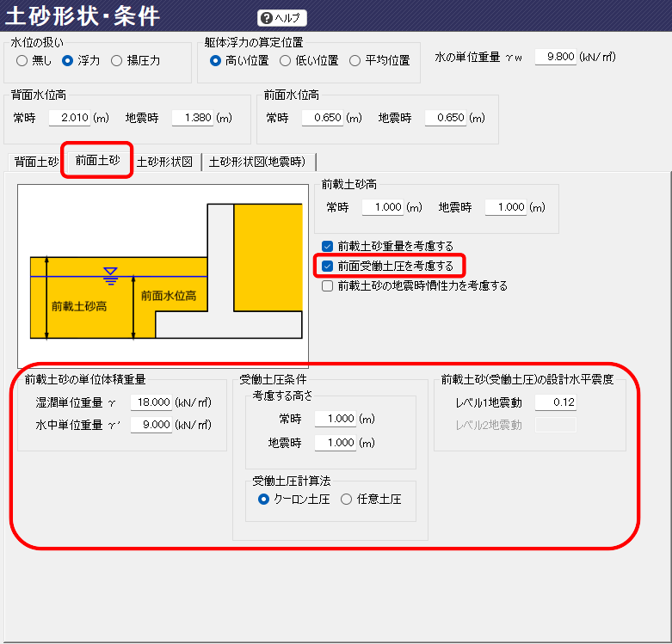
Task: Edit 前載土砂高 地震時 value field
Action: [x=506, y=207]
